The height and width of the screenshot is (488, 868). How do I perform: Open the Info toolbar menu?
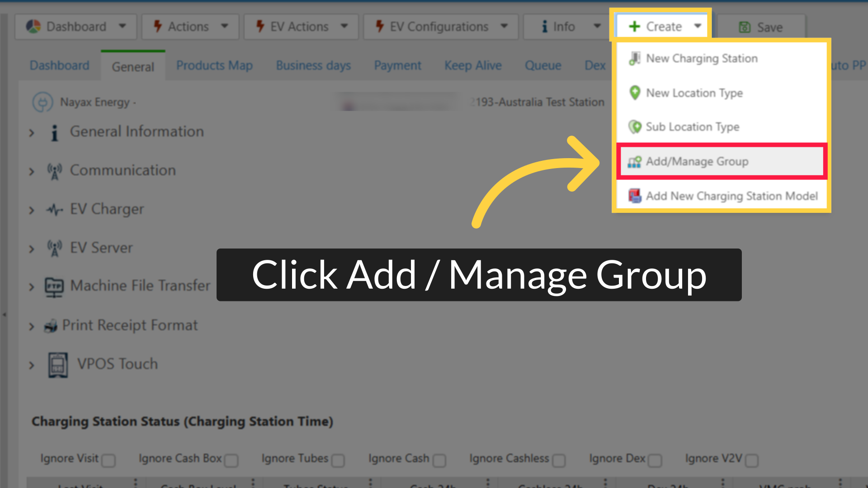point(566,27)
